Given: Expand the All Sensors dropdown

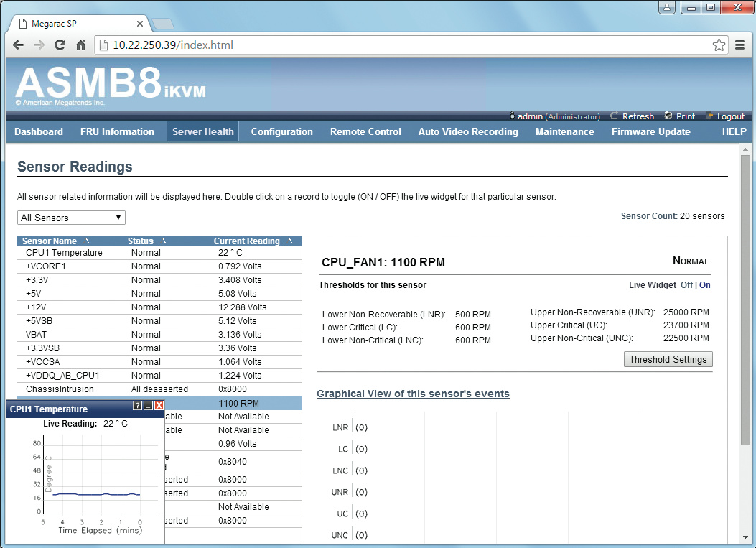Looking at the screenshot, I should (x=71, y=218).
